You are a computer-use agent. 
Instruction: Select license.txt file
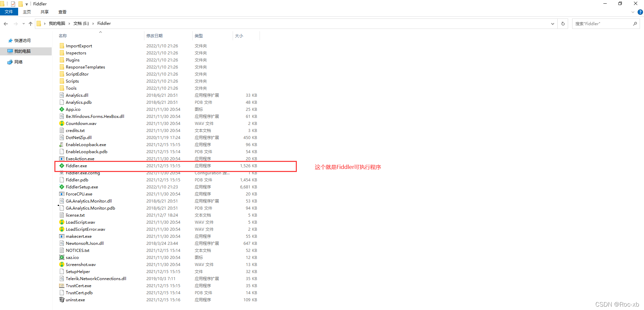coord(75,215)
